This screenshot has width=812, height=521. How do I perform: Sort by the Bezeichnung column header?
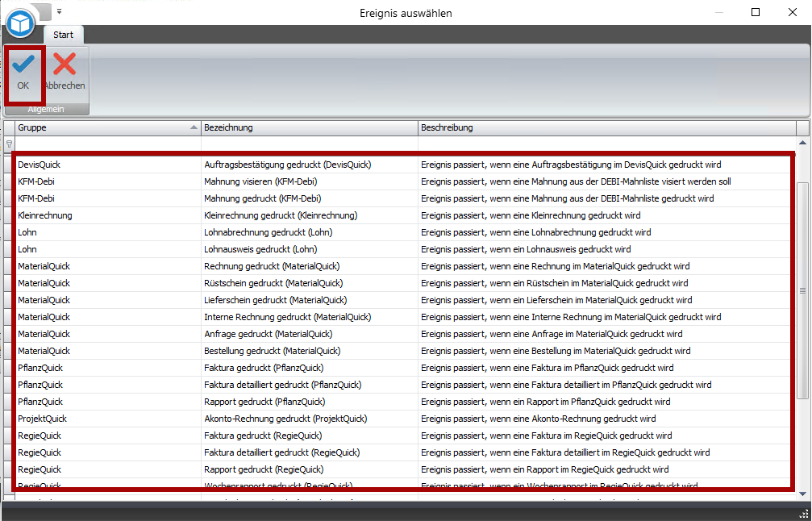[x=309, y=127]
